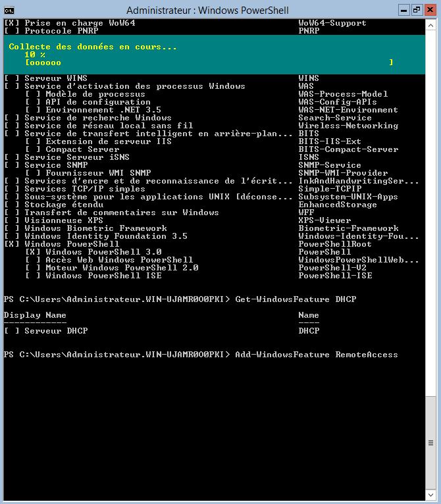The image size is (441, 504).
Task: Click 'Service Serveur iSNS' text
Action: tap(77, 157)
